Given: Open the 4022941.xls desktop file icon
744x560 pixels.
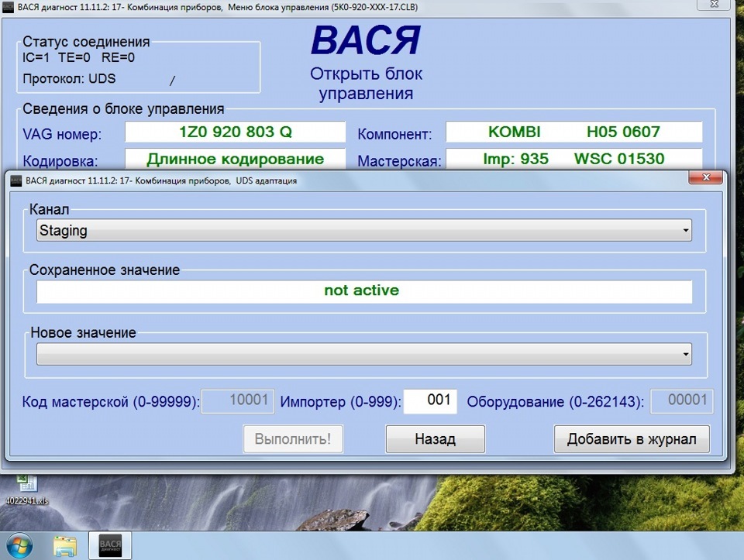Looking at the screenshot, I should coord(26,490).
